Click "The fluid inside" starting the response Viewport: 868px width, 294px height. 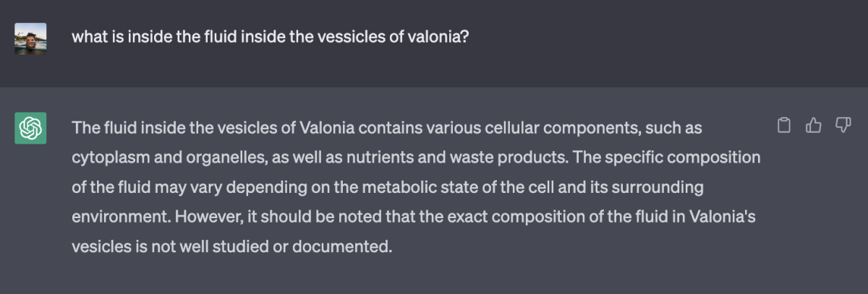(x=122, y=128)
